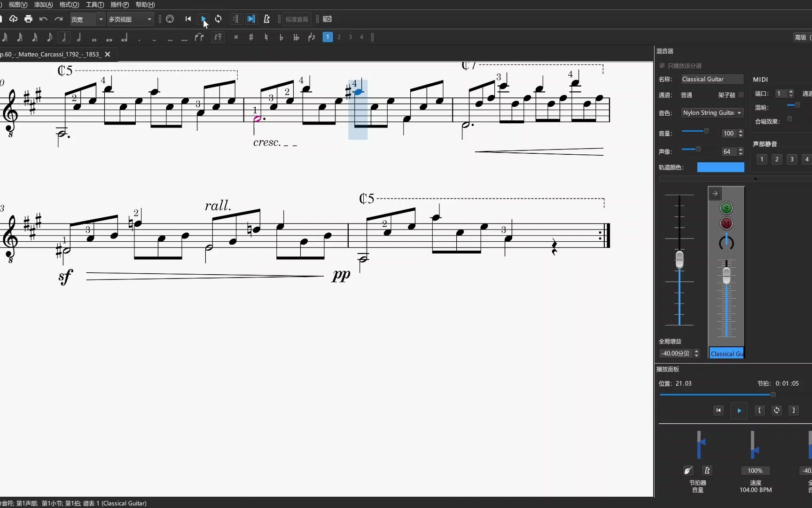Open view mode dropdown 多页视图
The image size is (812, 508).
(x=130, y=19)
